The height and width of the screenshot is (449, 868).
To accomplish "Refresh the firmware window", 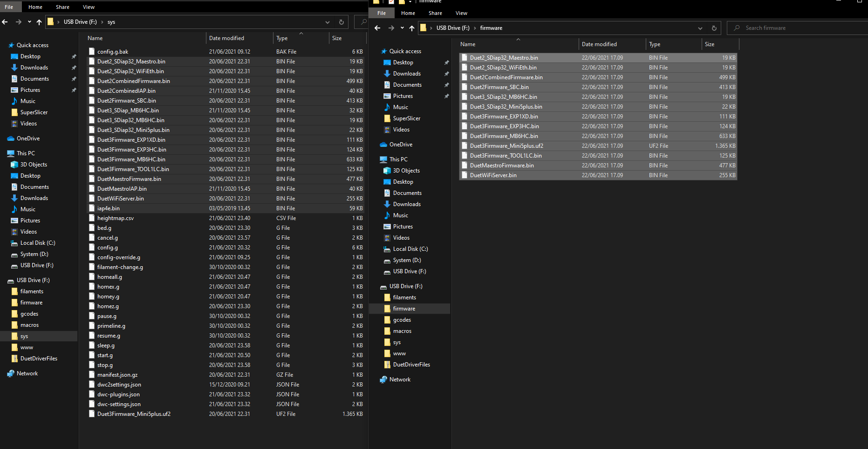I will [x=714, y=28].
